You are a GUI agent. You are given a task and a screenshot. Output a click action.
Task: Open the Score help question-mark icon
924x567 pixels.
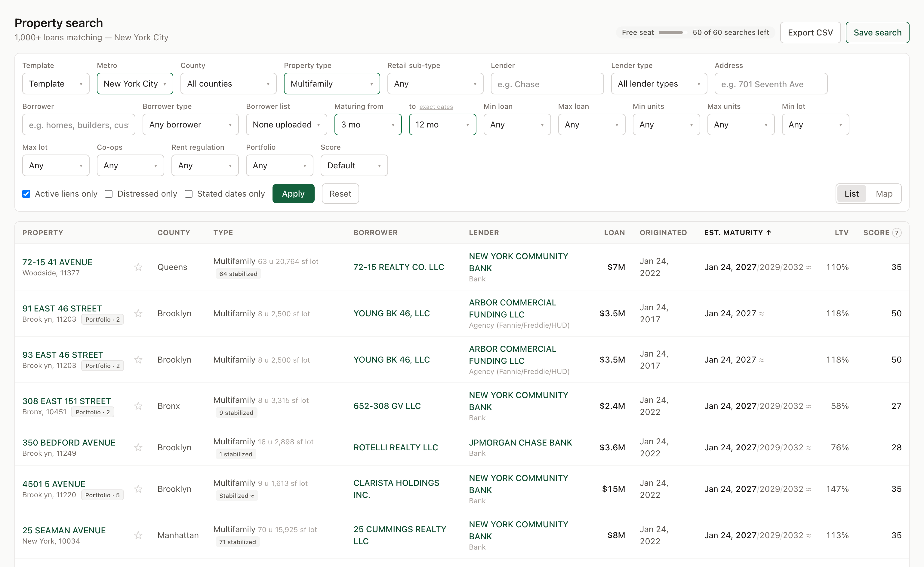pos(897,233)
